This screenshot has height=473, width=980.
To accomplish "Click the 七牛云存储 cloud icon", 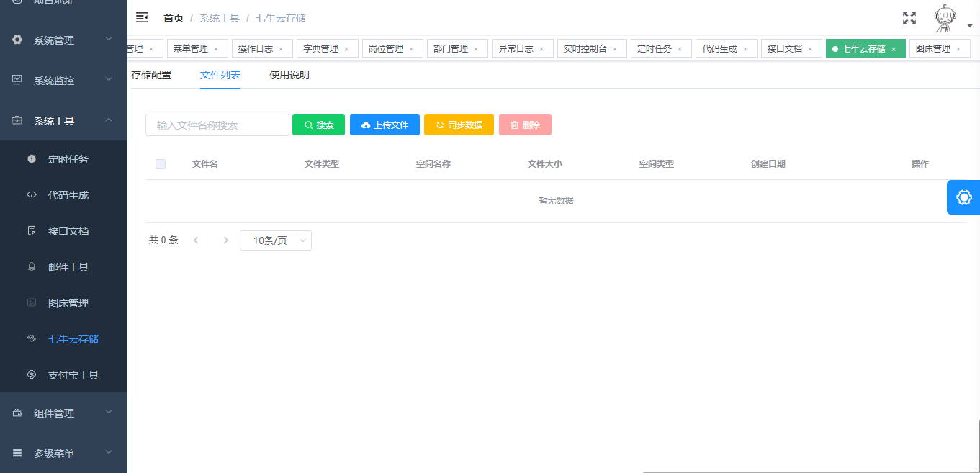I will click(32, 338).
